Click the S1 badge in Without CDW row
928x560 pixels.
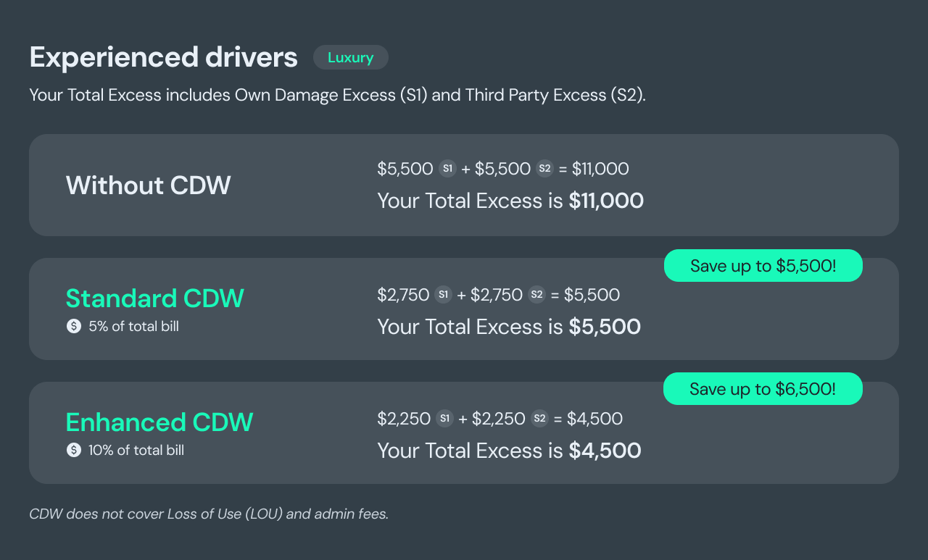tap(447, 169)
